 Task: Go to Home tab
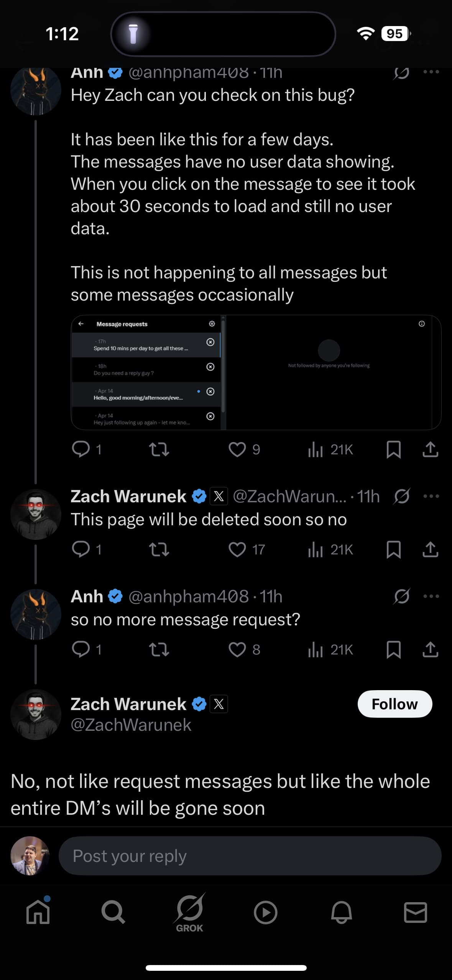38,912
